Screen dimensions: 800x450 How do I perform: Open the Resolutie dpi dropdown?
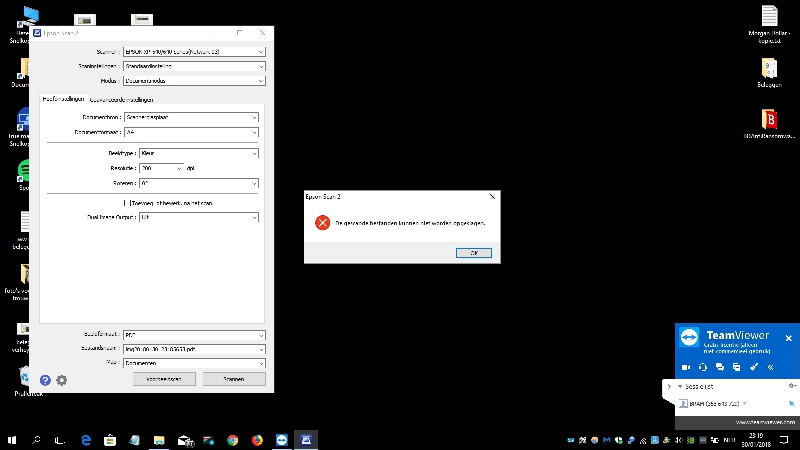point(161,168)
